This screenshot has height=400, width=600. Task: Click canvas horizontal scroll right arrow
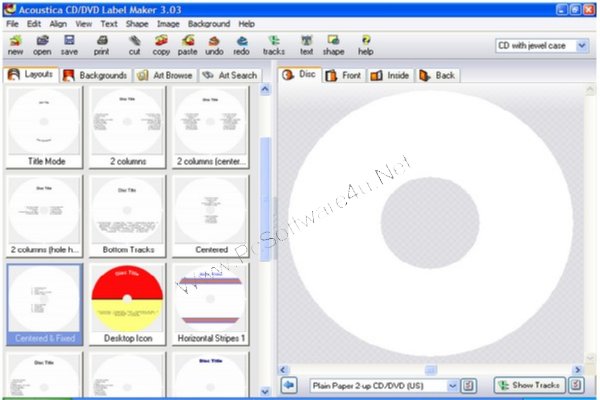578,370
